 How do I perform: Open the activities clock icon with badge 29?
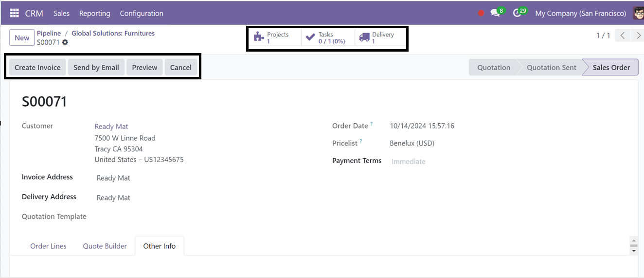click(x=518, y=13)
